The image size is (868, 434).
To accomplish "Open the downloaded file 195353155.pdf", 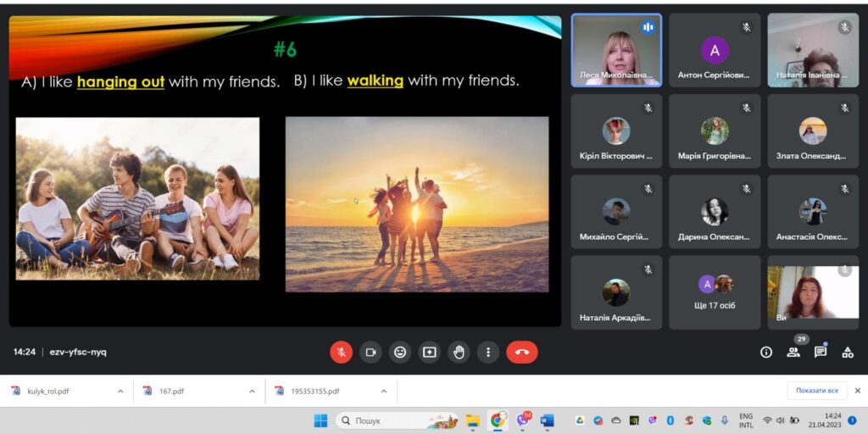I will coord(314,391).
